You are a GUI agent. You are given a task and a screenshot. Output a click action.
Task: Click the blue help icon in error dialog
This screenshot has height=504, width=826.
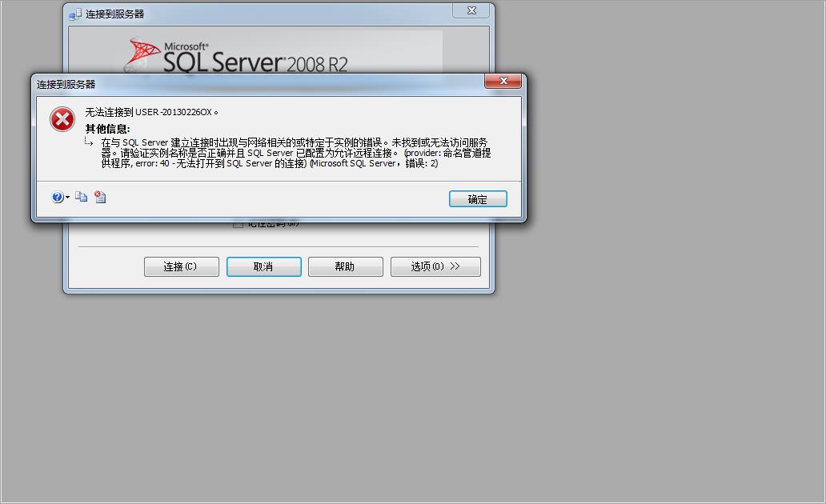click(58, 197)
